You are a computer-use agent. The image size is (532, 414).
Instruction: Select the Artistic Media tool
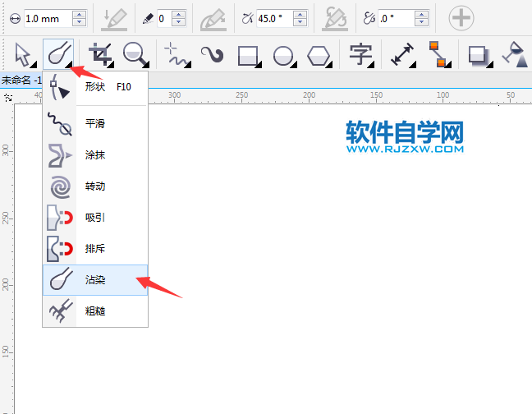coord(213,54)
